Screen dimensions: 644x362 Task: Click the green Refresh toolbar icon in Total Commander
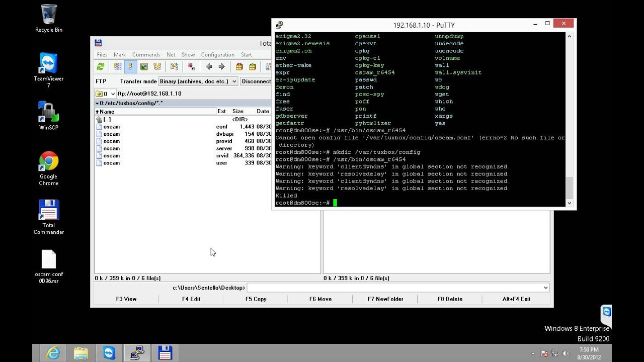(101, 66)
